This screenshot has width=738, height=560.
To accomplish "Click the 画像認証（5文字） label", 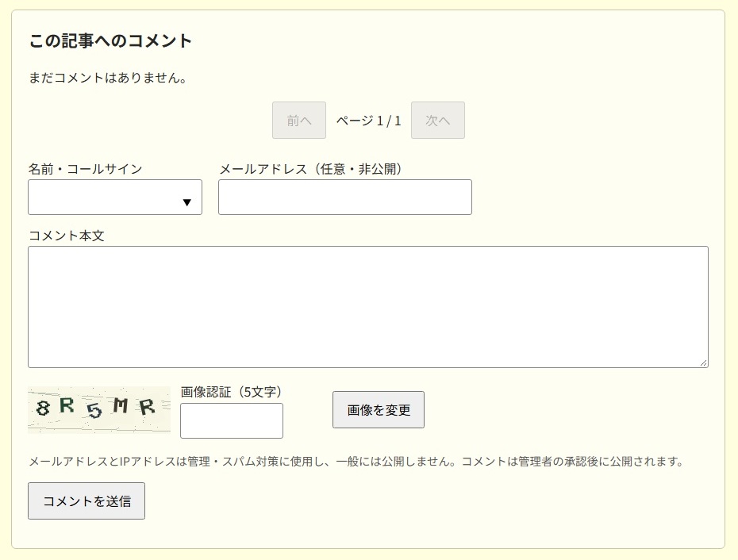I will pyautogui.click(x=233, y=392).
